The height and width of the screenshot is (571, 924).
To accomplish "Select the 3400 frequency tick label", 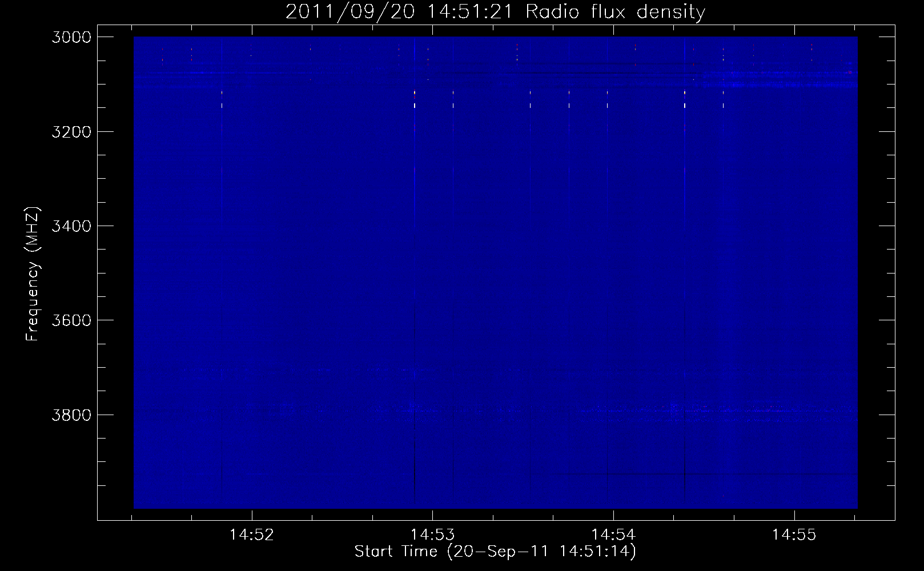I will coord(71,226).
